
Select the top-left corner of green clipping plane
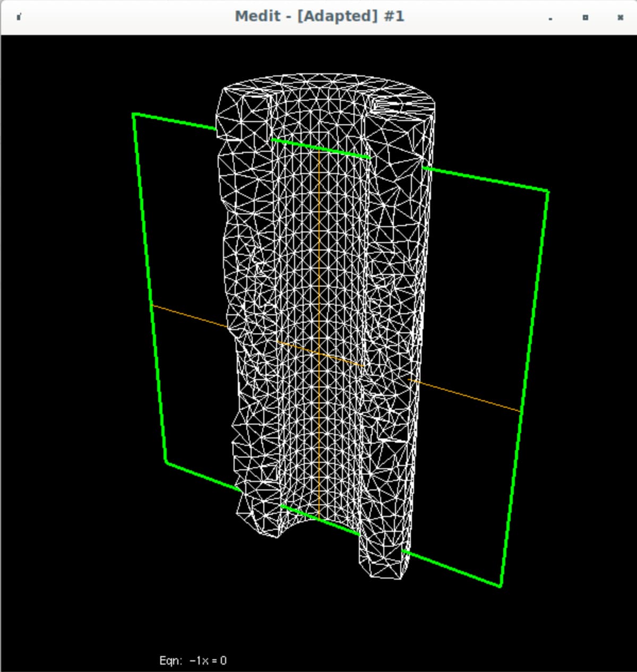click(134, 114)
